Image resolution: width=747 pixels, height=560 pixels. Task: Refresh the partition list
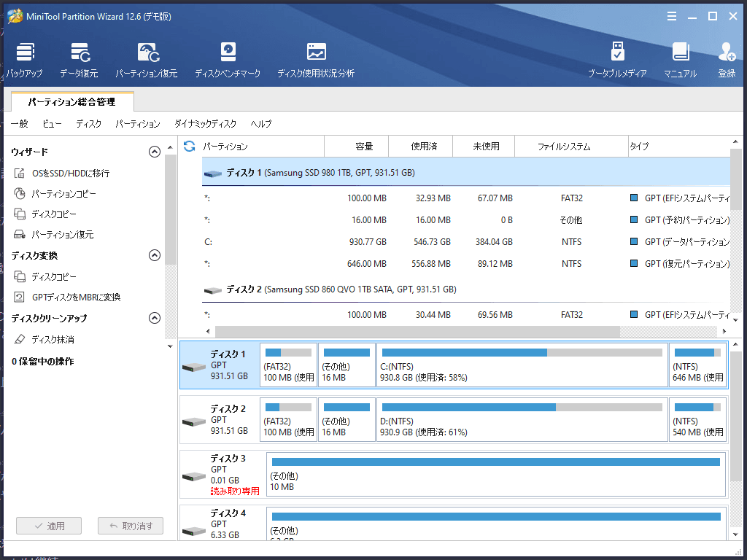190,147
